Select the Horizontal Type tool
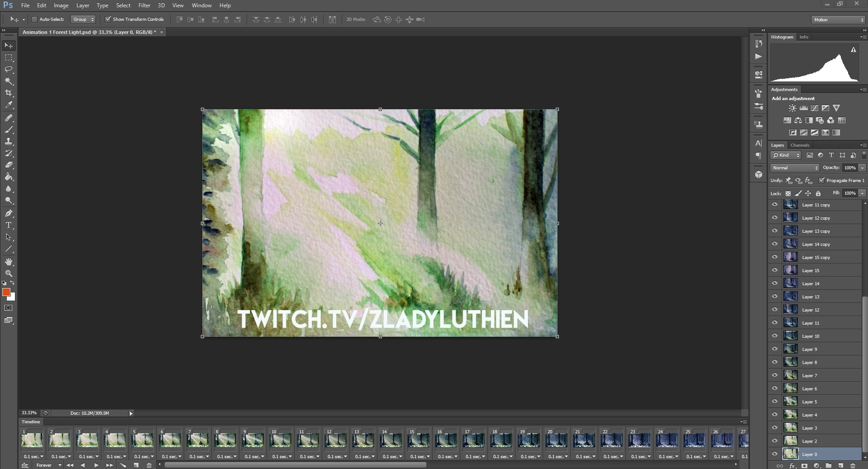 tap(9, 225)
